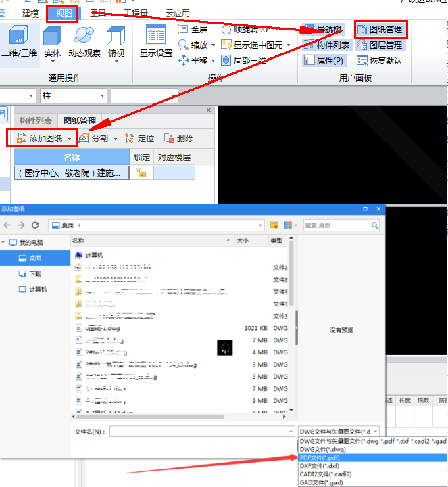Start 动态观察 orbit tool
Screen dimensions: 448x487
[x=84, y=42]
